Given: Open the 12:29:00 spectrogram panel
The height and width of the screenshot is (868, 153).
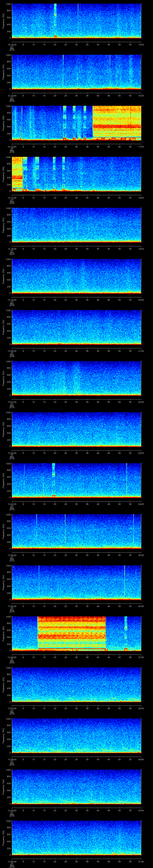Looking at the screenshot, I should click(x=77, y=786).
